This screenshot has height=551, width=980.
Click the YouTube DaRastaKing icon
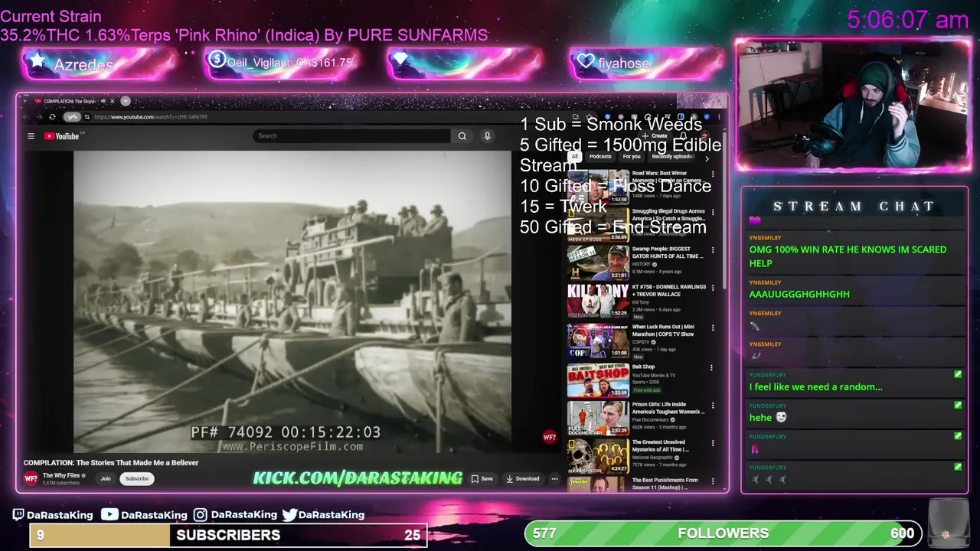tap(109, 515)
